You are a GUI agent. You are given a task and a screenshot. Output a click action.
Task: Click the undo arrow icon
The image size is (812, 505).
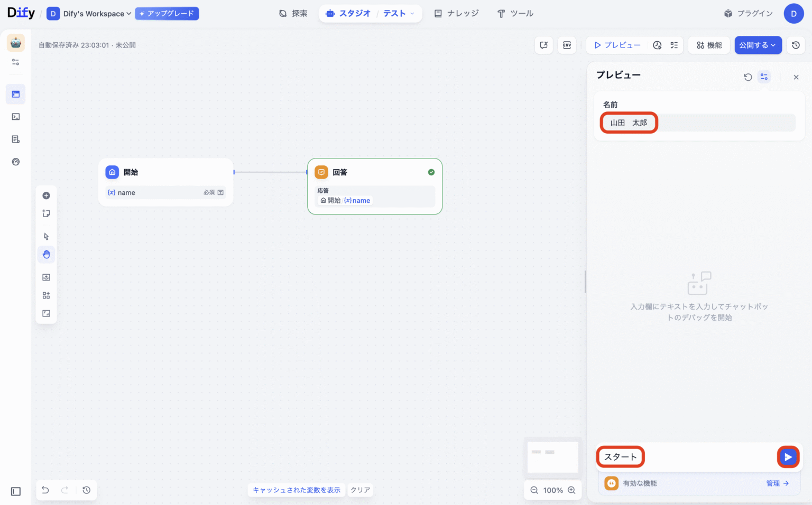click(x=45, y=490)
